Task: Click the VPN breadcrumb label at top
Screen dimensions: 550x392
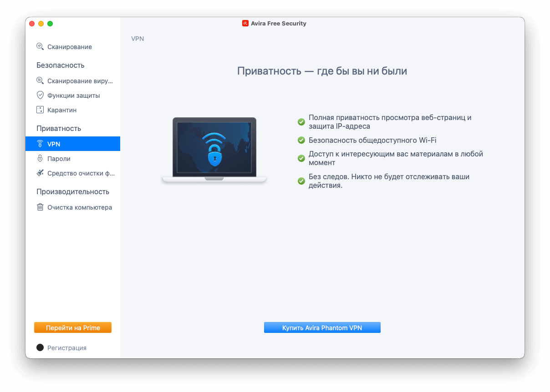Action: pos(137,39)
